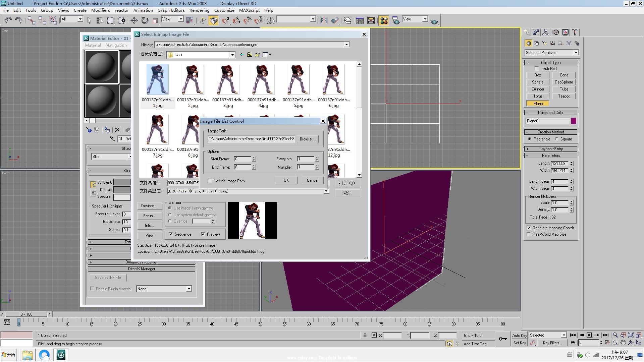
Task: Toggle the highlighted Snaps toggle cube icon
Action: [x=213, y=20]
